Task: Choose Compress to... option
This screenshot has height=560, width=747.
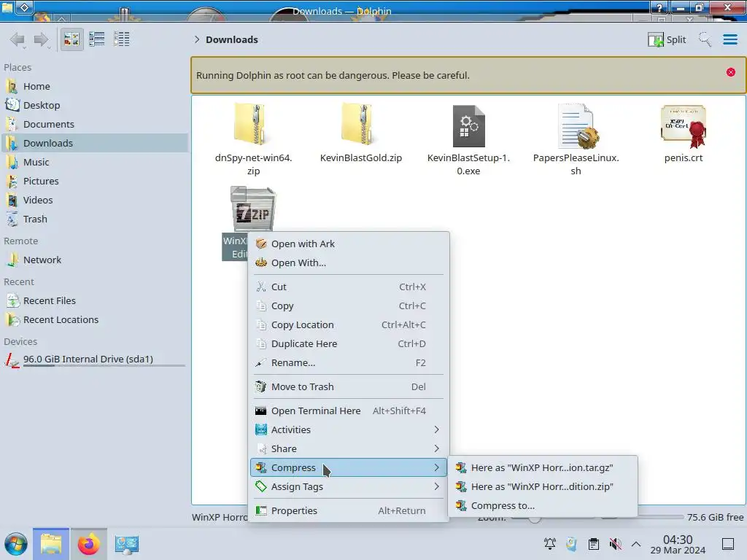Action: point(543,506)
